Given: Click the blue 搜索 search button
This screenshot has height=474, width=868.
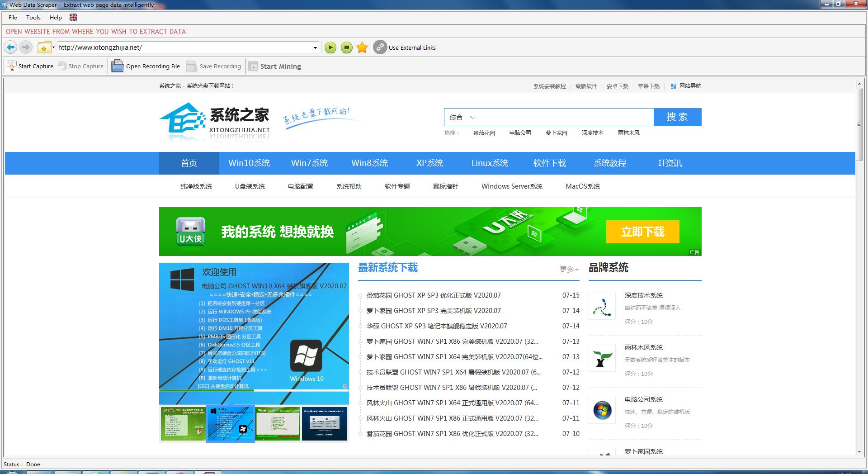Looking at the screenshot, I should (x=677, y=117).
